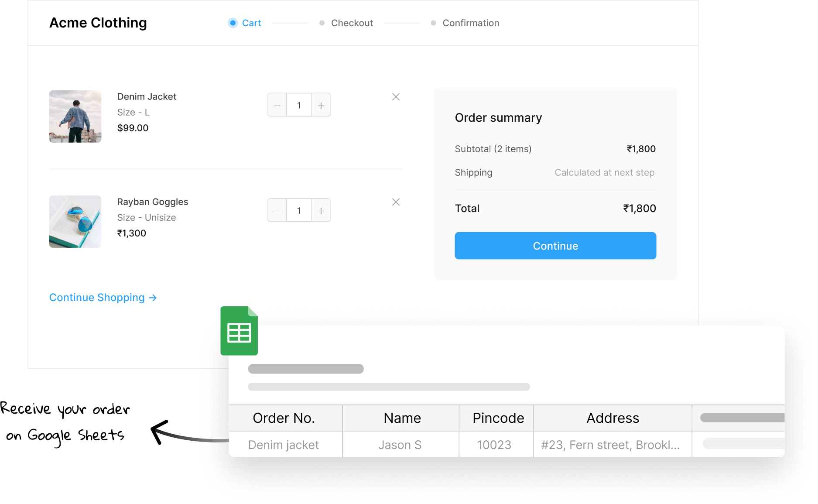The image size is (818, 504).
Task: Select the Order No. column header
Action: coord(284,418)
